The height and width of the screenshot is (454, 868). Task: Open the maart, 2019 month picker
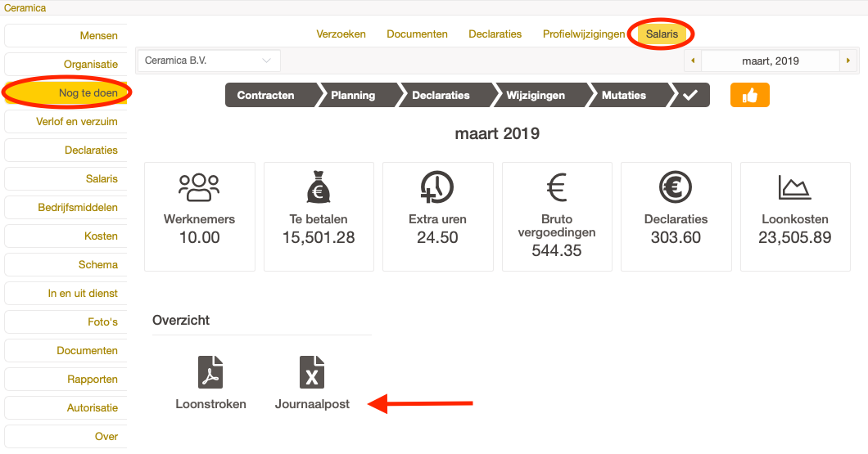770,61
